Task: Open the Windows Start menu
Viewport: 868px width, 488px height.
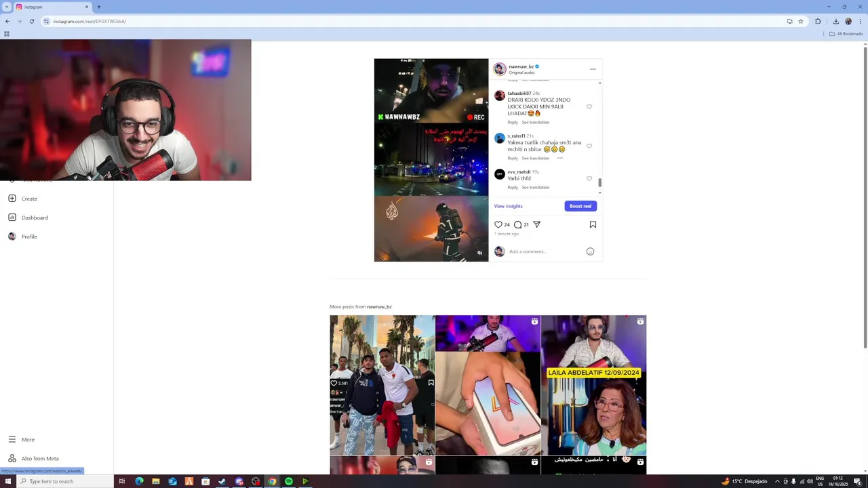Action: click(x=7, y=481)
